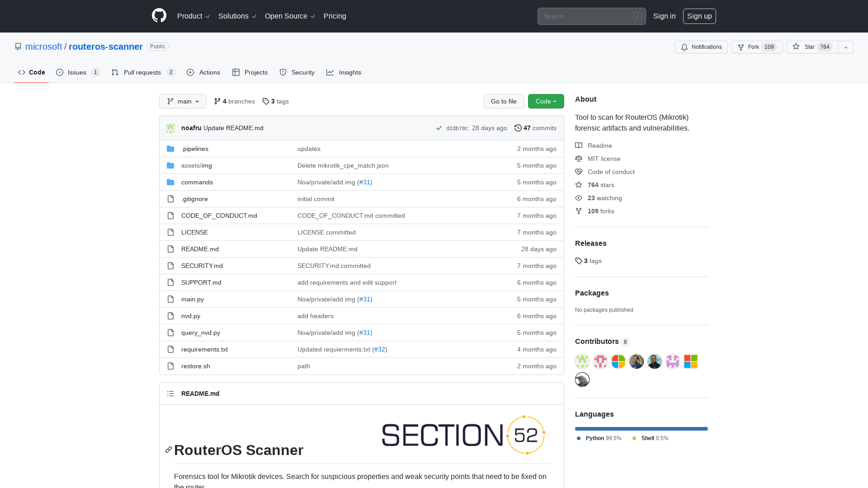This screenshot has height=488, width=868.
Task: Click the tag icon under Releases
Action: coord(579,261)
